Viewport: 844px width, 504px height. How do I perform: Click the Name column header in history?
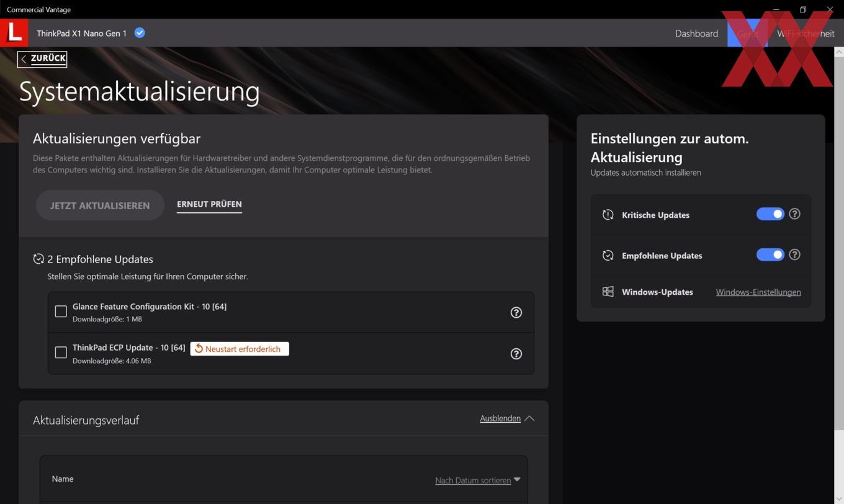(63, 479)
